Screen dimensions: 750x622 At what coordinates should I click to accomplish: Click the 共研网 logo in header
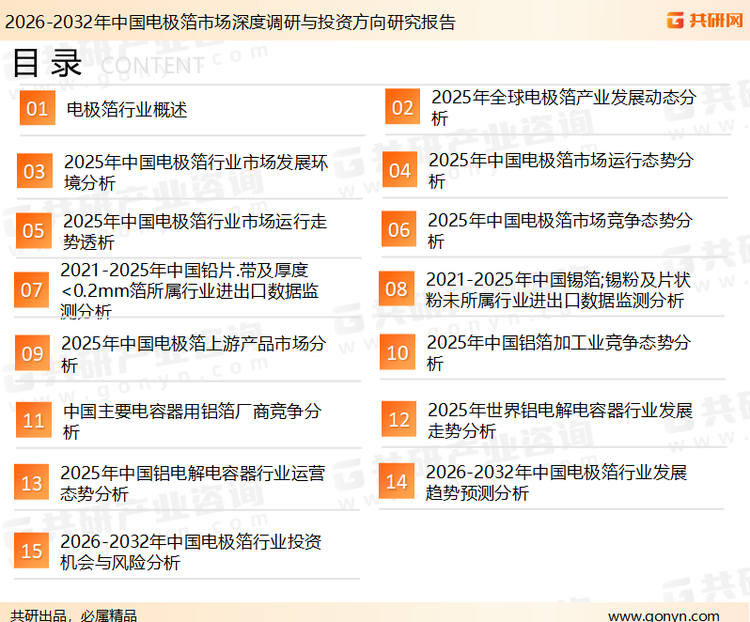705,20
